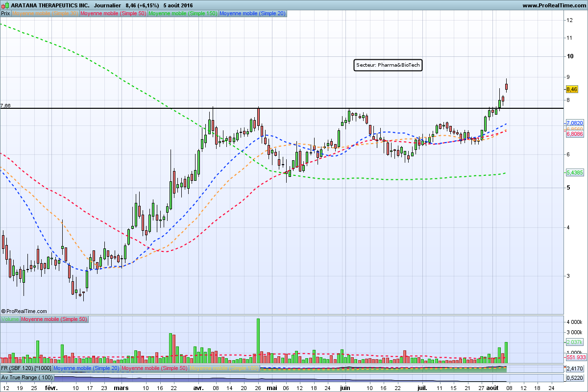
Task: Click the juin label on the time axis
Action: [345, 387]
